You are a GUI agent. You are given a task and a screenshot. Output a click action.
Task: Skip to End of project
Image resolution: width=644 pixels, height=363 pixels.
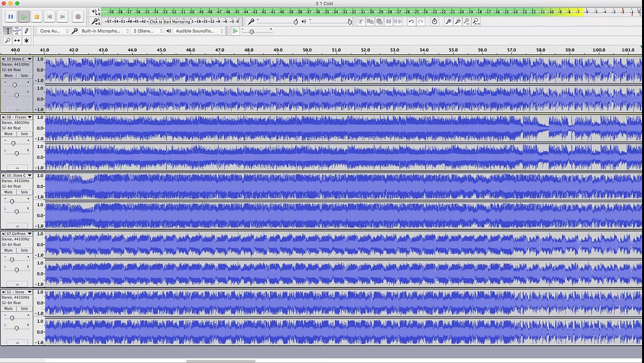click(x=63, y=17)
